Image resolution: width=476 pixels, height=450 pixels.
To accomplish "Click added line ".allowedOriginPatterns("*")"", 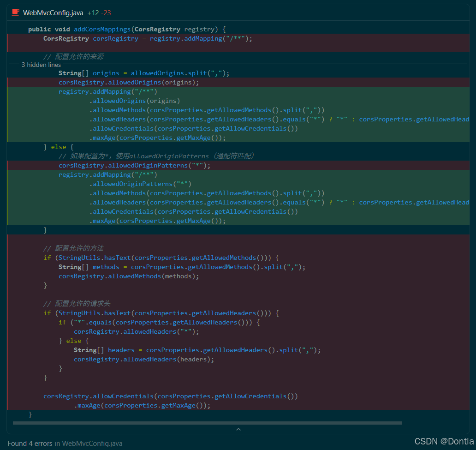I will 140,184.
